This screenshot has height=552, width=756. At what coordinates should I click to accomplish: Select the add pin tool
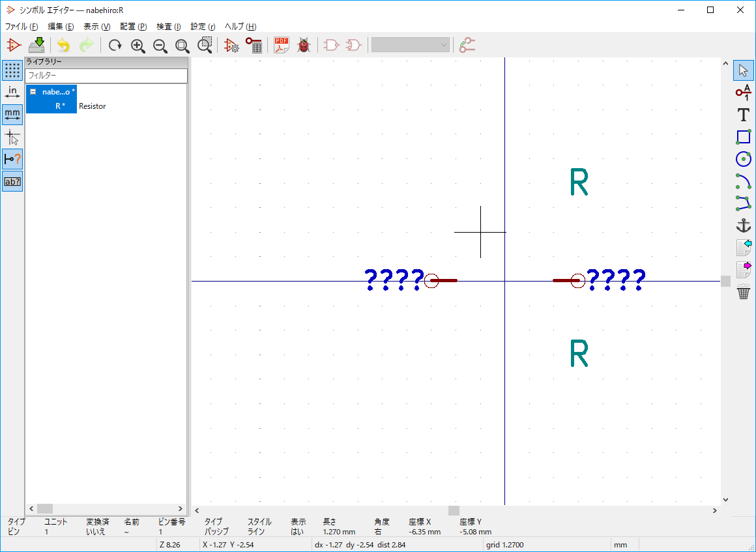tap(743, 92)
